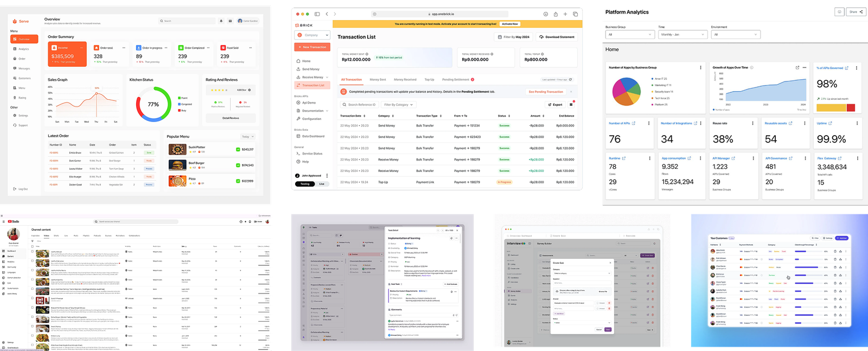868x351 pixels.
Task: Click the Share button in Platform Analytics
Action: coord(857,11)
